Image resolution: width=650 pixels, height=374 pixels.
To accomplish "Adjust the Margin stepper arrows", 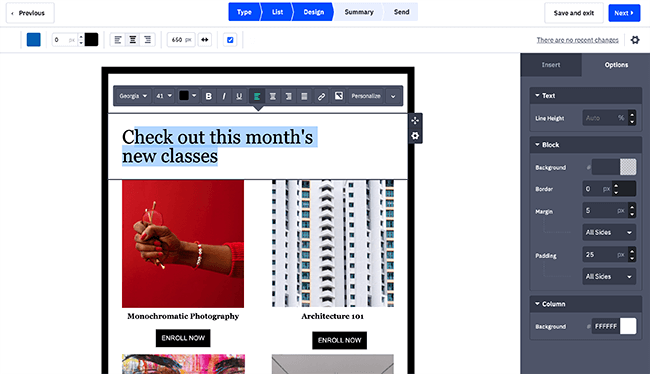I will tap(632, 210).
